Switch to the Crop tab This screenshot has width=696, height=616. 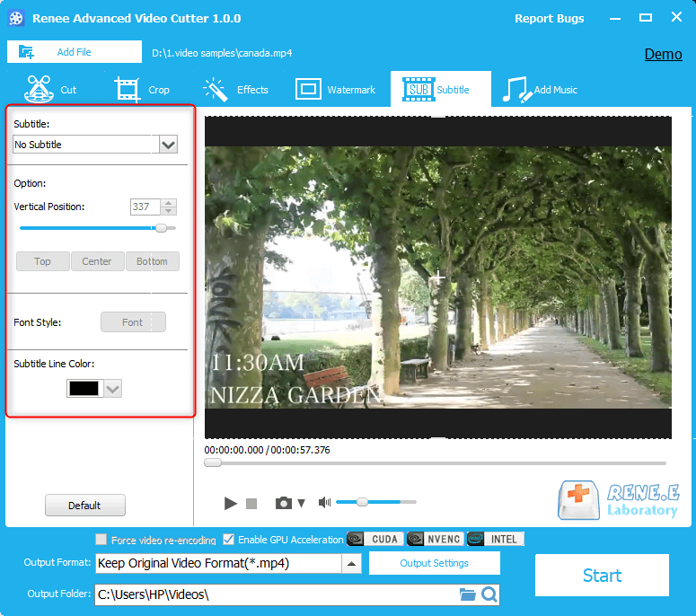(x=142, y=89)
